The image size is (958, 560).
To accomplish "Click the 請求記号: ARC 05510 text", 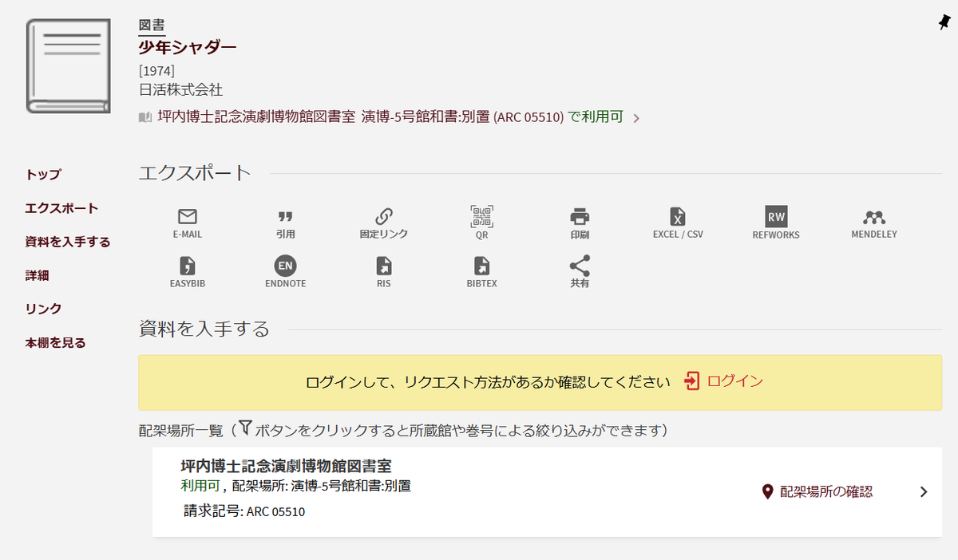I will (x=244, y=511).
